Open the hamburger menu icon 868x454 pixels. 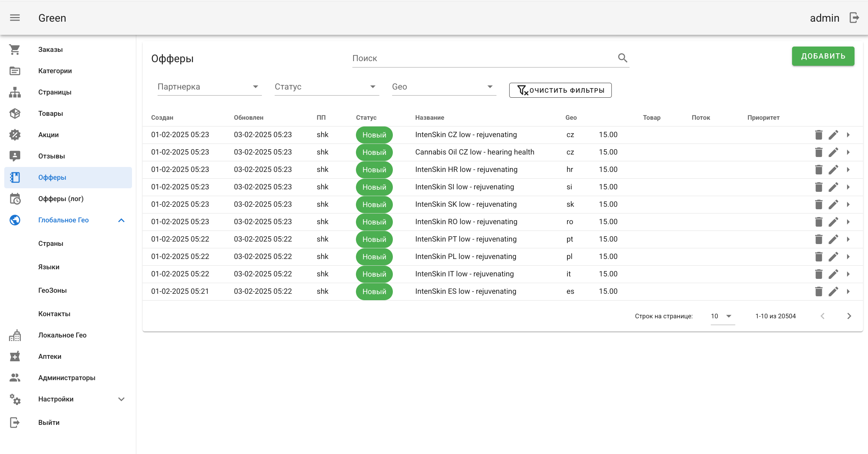(x=15, y=18)
